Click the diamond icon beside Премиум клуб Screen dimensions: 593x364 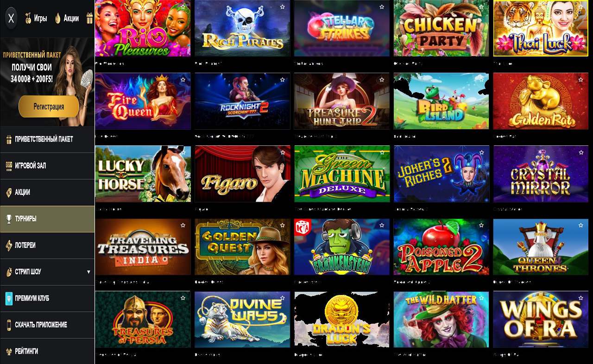(x=9, y=298)
